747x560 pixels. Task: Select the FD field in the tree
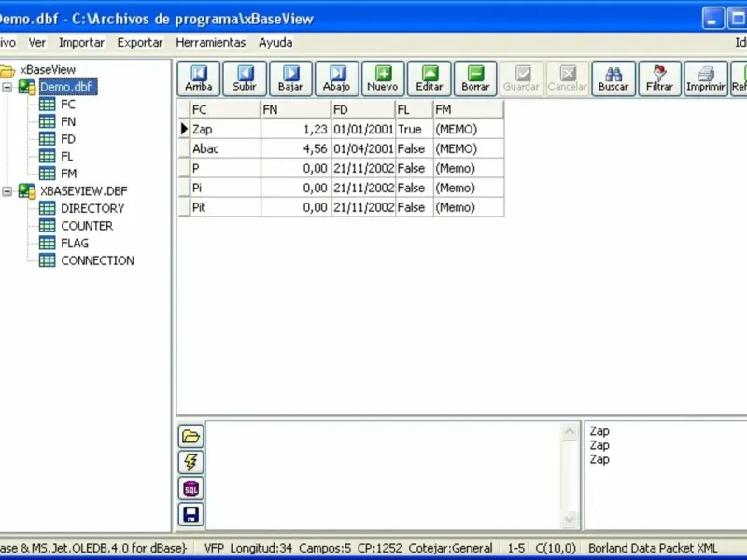pyautogui.click(x=68, y=139)
